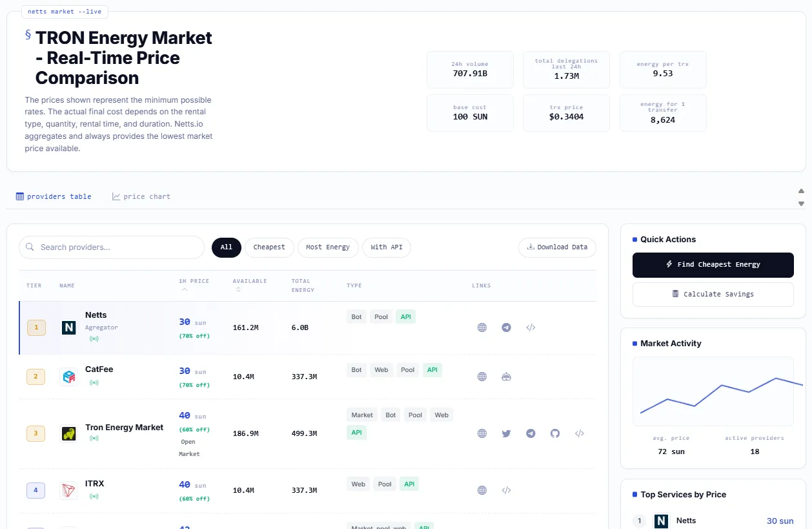Click the Market Activity line chart
The height and width of the screenshot is (529, 812).
click(713, 391)
